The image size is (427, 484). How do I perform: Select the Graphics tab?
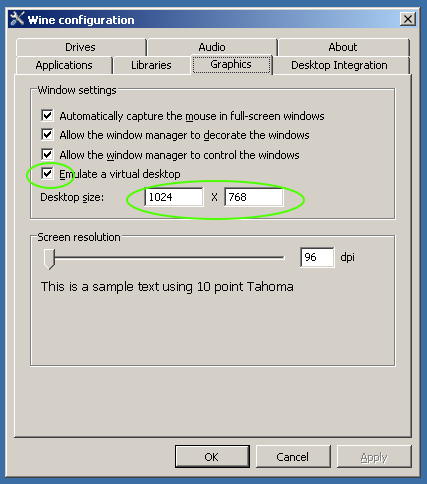click(231, 64)
